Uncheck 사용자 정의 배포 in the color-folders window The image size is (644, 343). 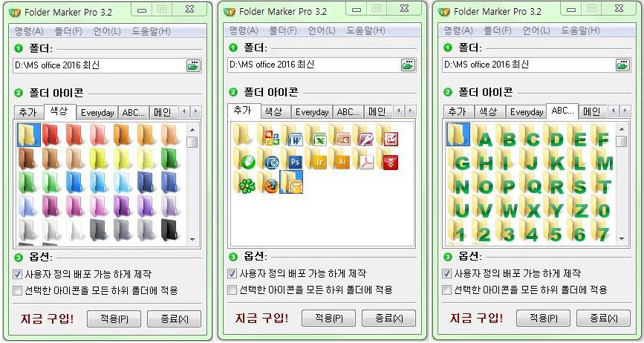(x=17, y=274)
